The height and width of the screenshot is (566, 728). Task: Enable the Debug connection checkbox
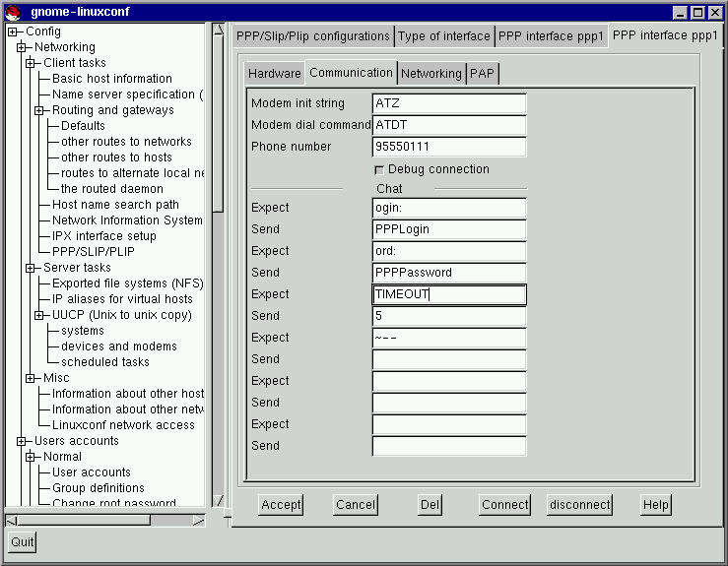click(x=379, y=170)
